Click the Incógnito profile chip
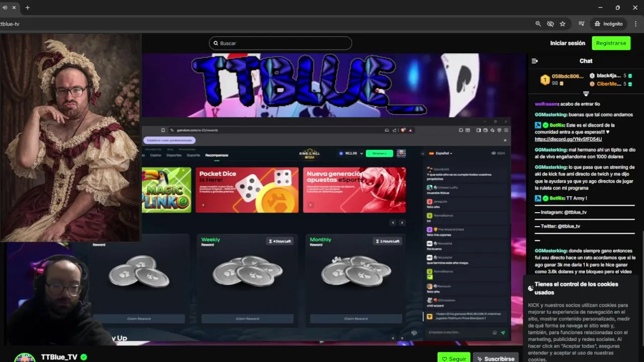Screen dimensions: 644x362 pos(608,24)
